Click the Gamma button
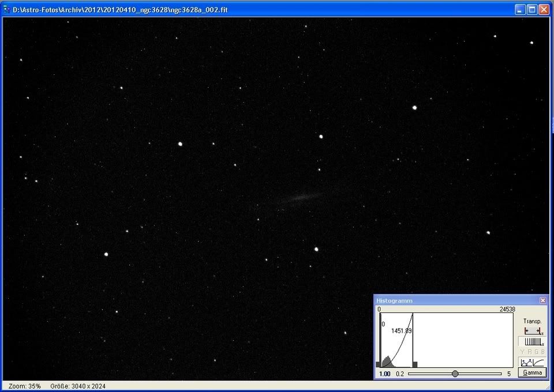554x392 pixels. [x=532, y=372]
